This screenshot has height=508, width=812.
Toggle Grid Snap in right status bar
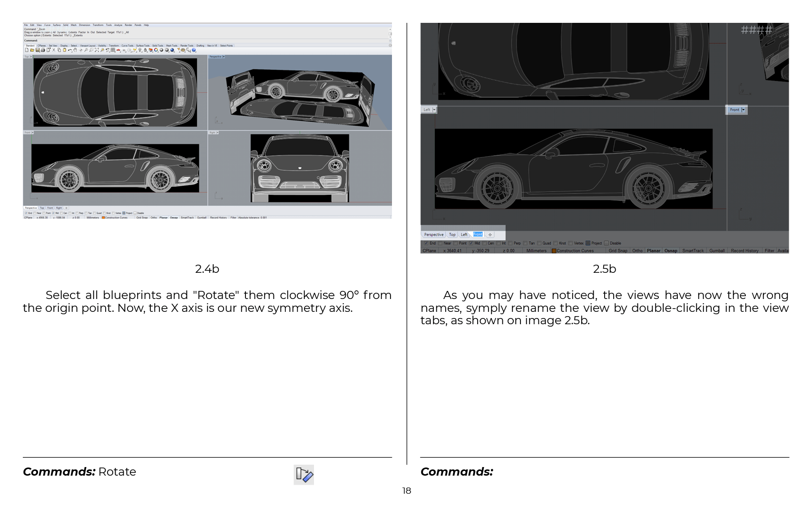[x=617, y=251]
